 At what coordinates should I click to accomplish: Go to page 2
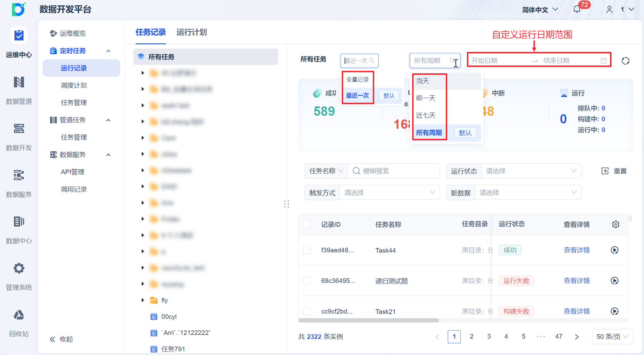coord(472,336)
